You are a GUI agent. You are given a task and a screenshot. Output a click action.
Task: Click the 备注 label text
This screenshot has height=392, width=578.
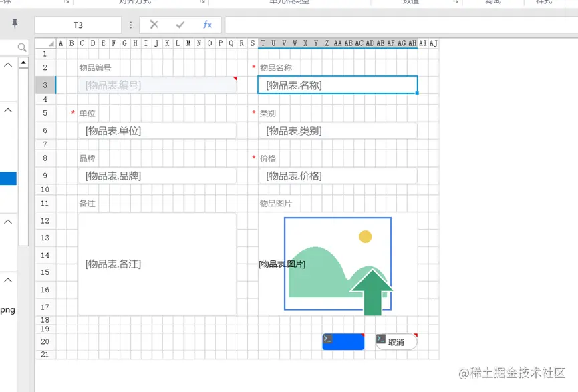click(87, 204)
